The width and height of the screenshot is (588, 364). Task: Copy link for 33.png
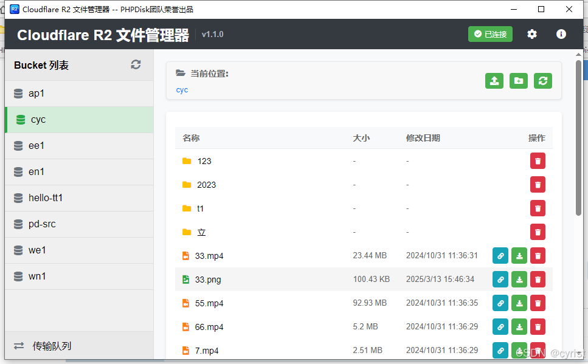click(500, 280)
